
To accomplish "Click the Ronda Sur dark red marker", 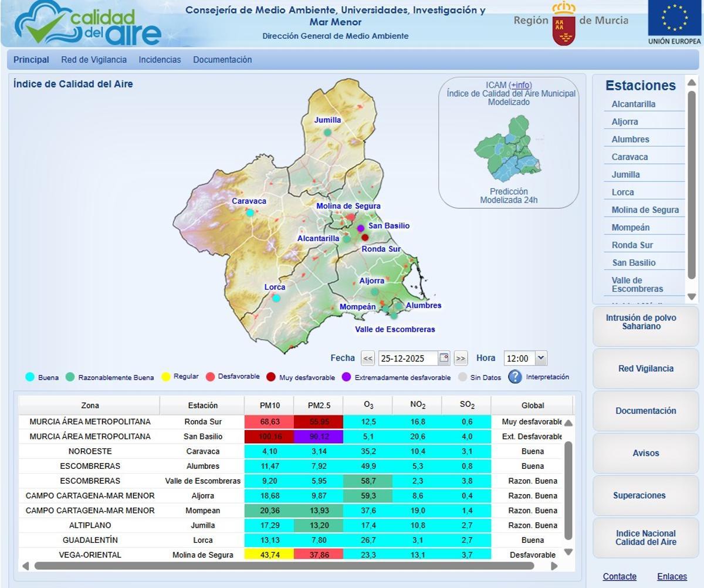I will (x=365, y=238).
